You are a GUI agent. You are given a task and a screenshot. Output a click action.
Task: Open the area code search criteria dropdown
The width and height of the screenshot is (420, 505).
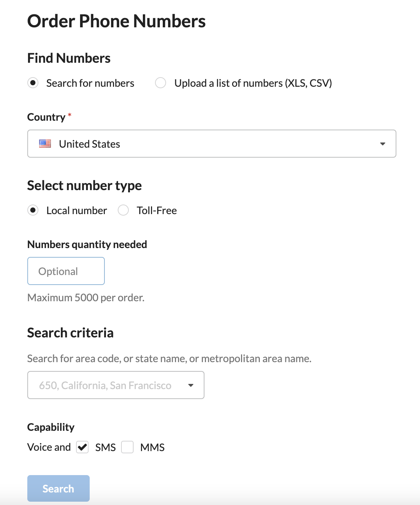coord(116,385)
